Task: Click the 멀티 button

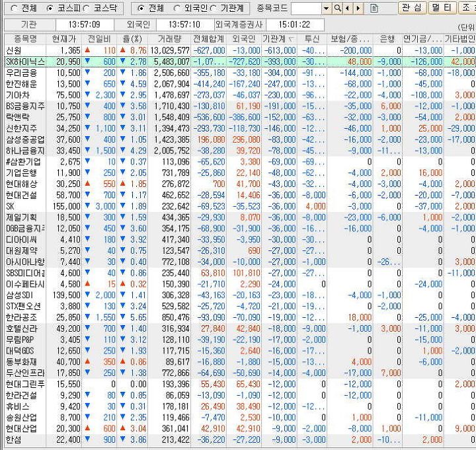Action: [x=443, y=7]
